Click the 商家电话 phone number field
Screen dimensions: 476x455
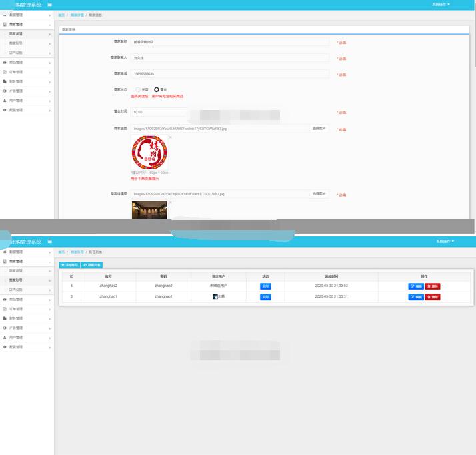click(229, 74)
